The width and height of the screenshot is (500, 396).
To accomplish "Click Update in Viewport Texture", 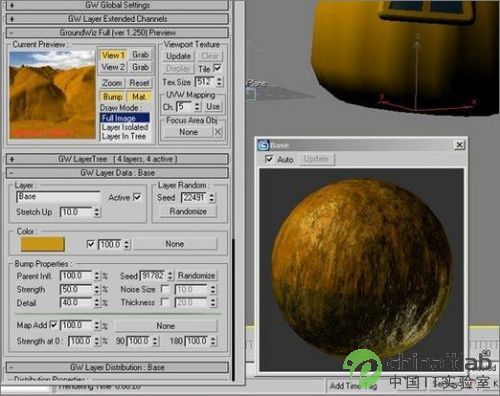I will (178, 56).
